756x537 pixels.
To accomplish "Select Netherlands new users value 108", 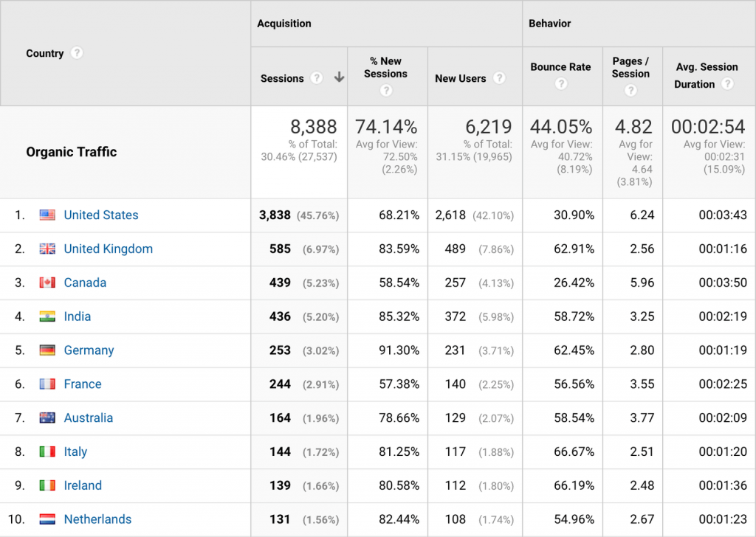I will pos(455,519).
